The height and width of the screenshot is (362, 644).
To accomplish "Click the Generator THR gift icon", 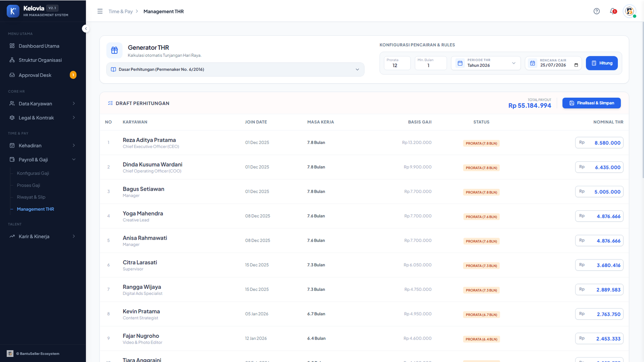I will tap(114, 50).
